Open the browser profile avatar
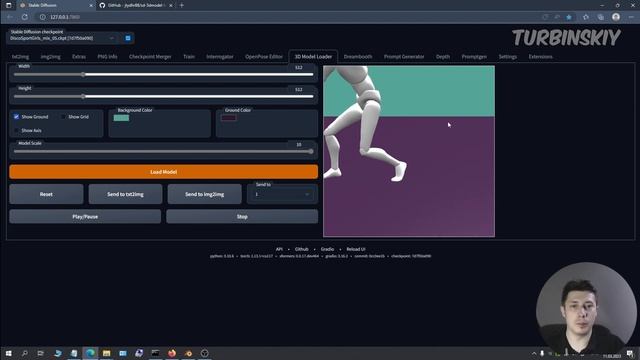The width and height of the screenshot is (640, 360). pyautogui.click(x=616, y=17)
